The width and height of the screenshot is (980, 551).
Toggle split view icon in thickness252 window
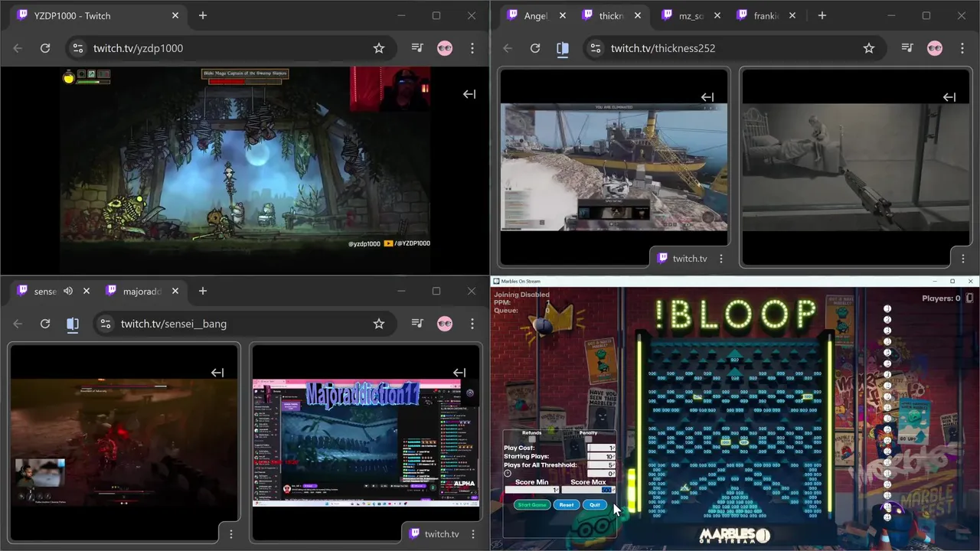click(x=563, y=48)
